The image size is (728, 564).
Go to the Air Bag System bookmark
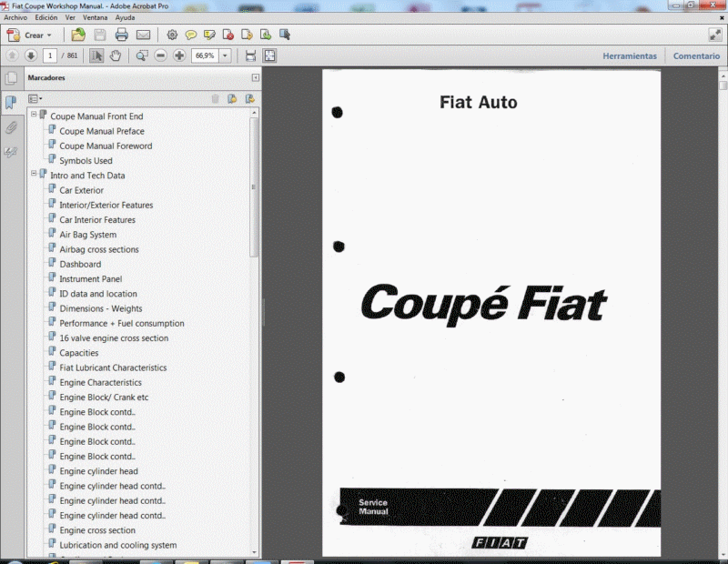tap(87, 235)
